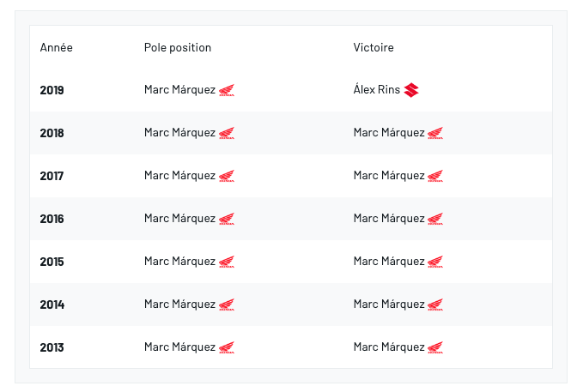
Task: Click the Victoire column header
Action: coord(374,47)
